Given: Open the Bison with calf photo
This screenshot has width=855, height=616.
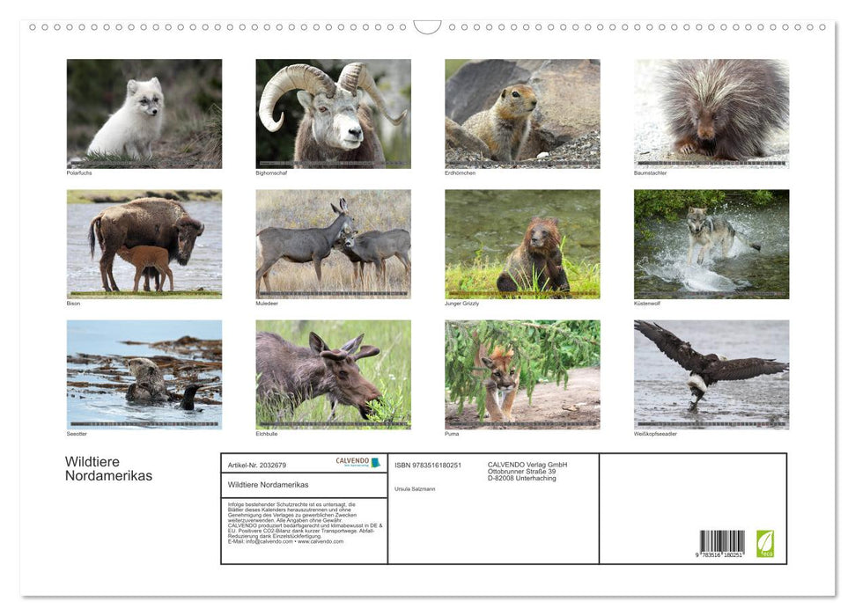Looking at the screenshot, I should (144, 244).
